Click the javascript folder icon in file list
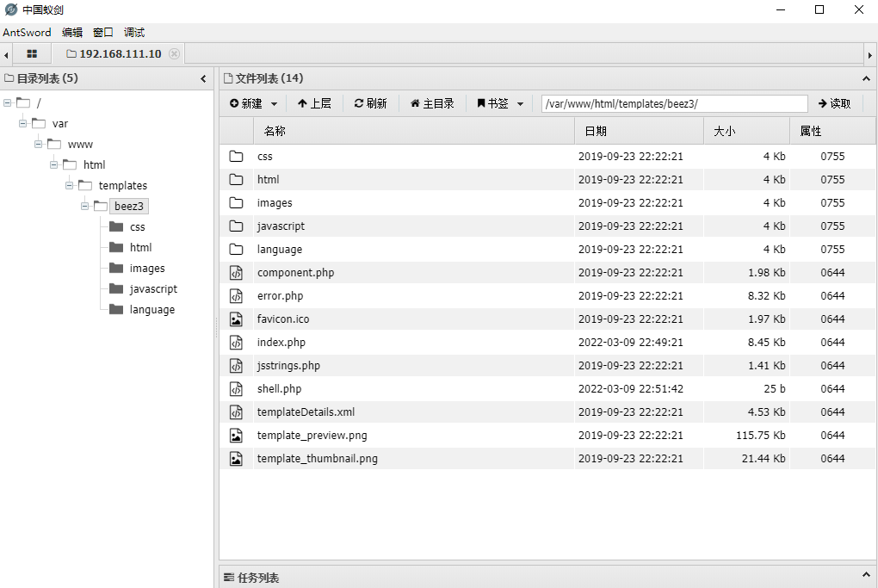Viewport: 878px width, 588px height. 237,226
